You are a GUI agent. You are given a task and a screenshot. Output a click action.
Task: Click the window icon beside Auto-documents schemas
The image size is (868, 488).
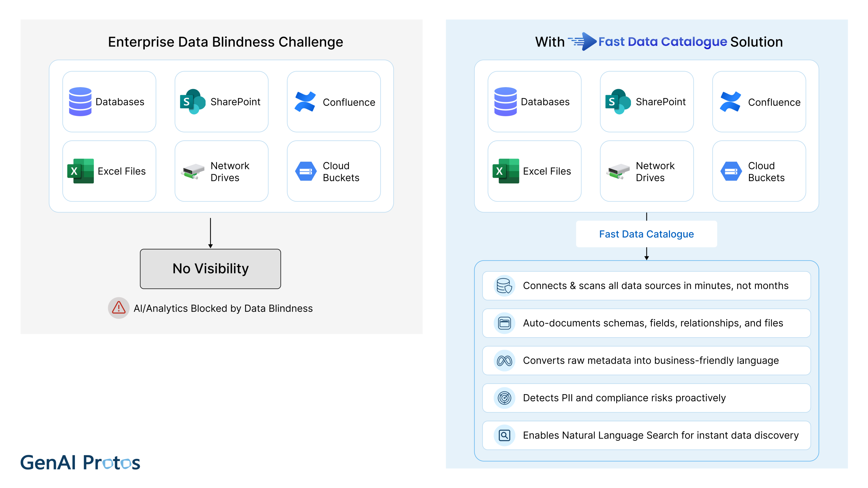coord(504,323)
